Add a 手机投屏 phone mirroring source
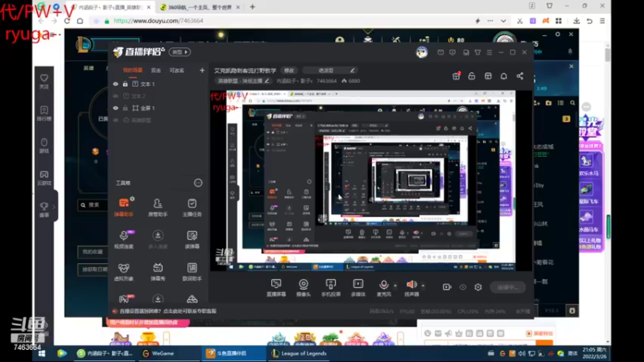 click(331, 288)
